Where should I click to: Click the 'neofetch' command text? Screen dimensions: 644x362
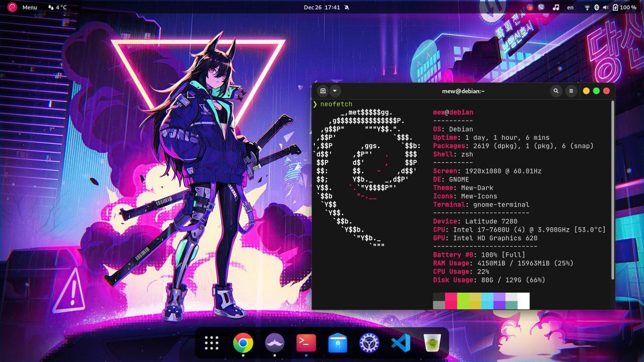click(x=336, y=104)
